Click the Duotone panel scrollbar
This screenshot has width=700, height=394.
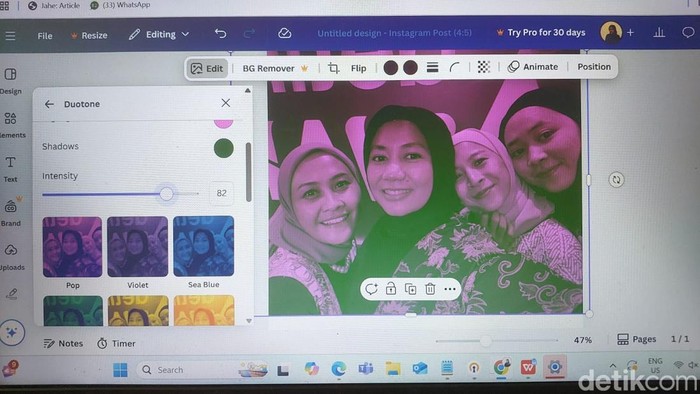(x=248, y=172)
